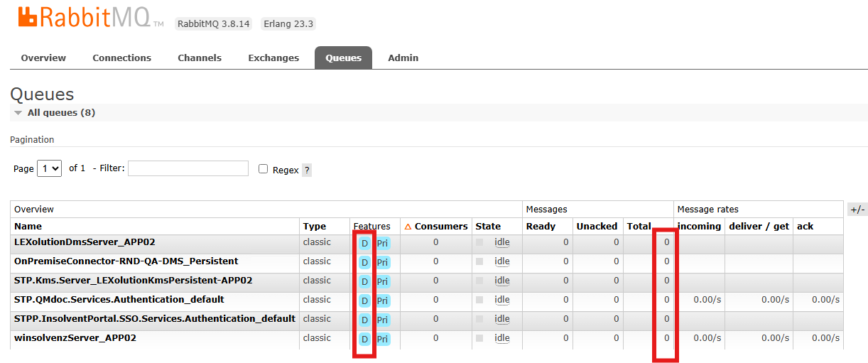Click the state indicator square for LEXolutionDmsServer_APP02
Screen dimensions: 868x363
479,242
